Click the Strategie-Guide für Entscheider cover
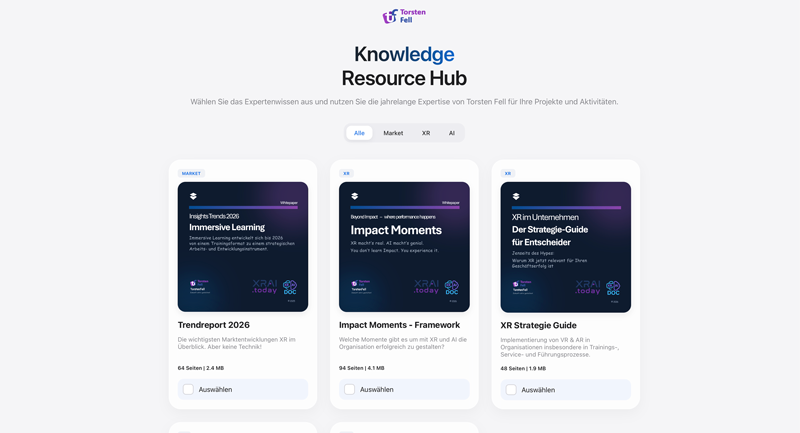The image size is (800, 433). (x=565, y=246)
